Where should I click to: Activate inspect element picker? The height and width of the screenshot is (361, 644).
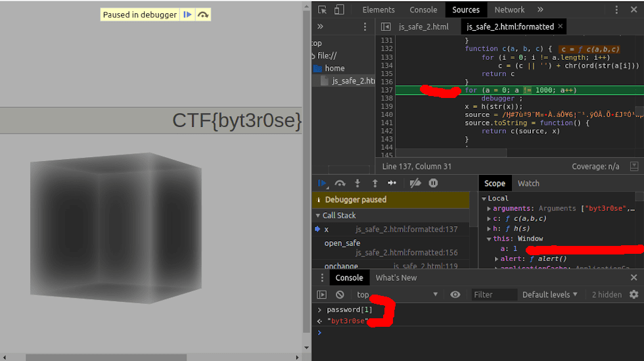pos(323,9)
